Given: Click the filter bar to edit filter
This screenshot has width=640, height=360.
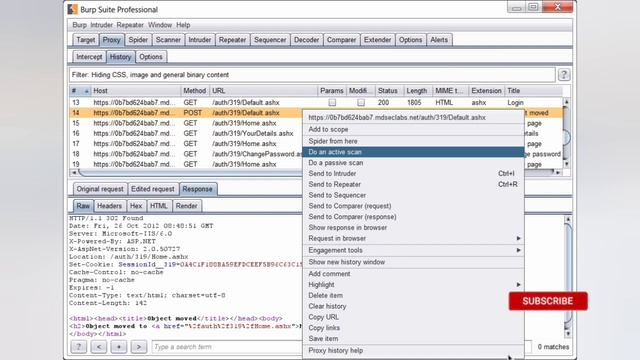Looking at the screenshot, I should coord(312,75).
